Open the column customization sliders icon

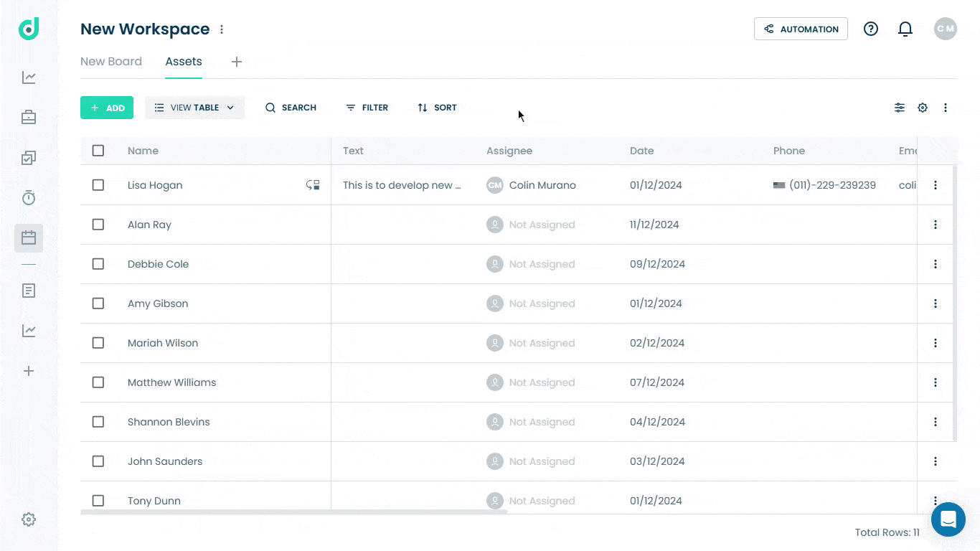[900, 108]
